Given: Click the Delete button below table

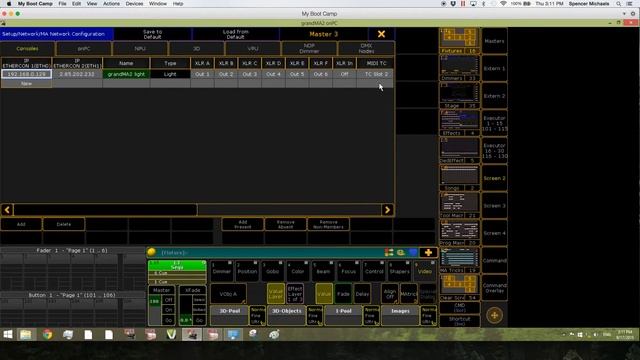Looking at the screenshot, I should coord(64,224).
